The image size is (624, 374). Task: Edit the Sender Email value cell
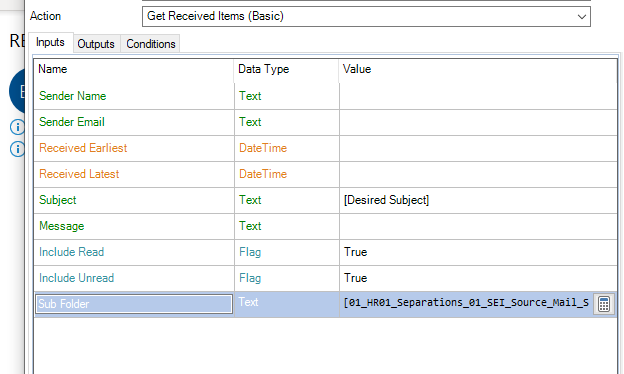(x=478, y=123)
